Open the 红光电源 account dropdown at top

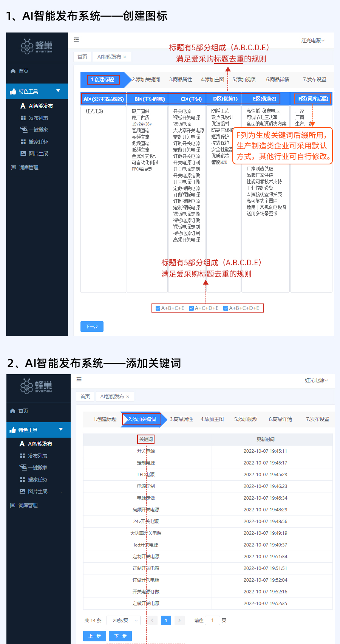coord(313,40)
